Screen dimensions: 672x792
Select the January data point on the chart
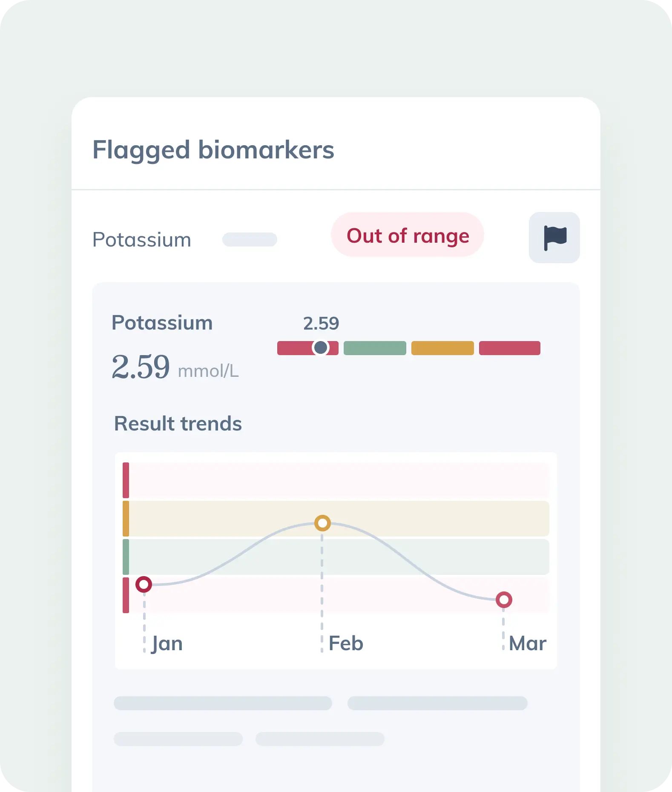click(x=144, y=584)
